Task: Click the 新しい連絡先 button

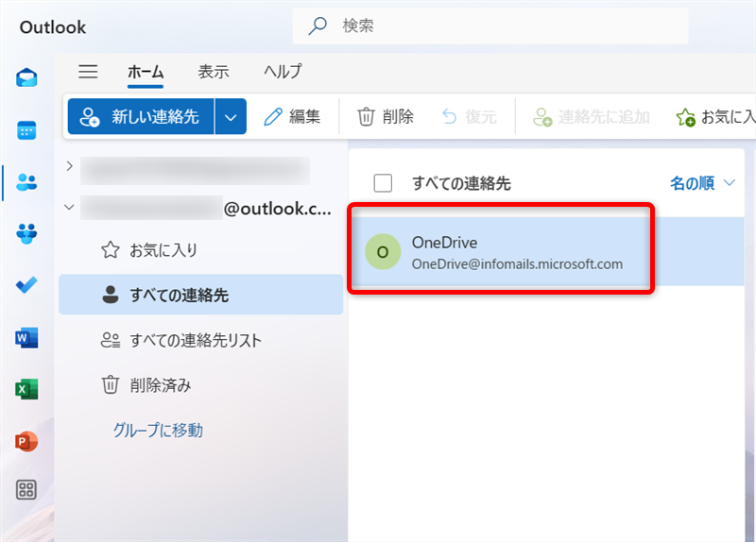Action: [x=141, y=117]
